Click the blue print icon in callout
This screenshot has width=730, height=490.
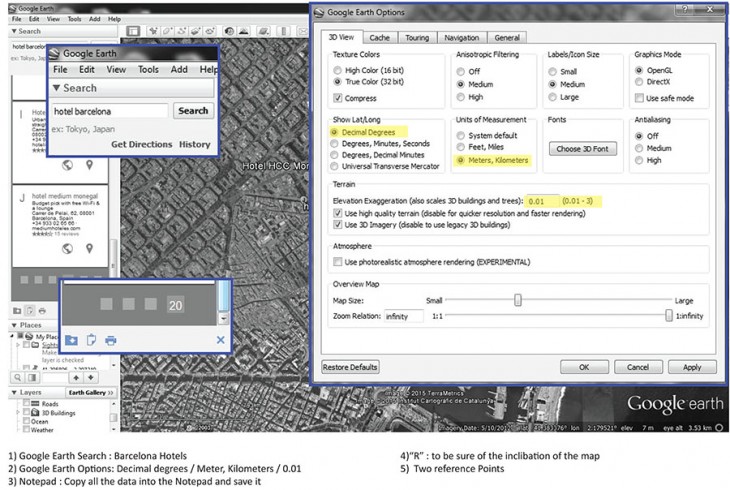(110, 340)
